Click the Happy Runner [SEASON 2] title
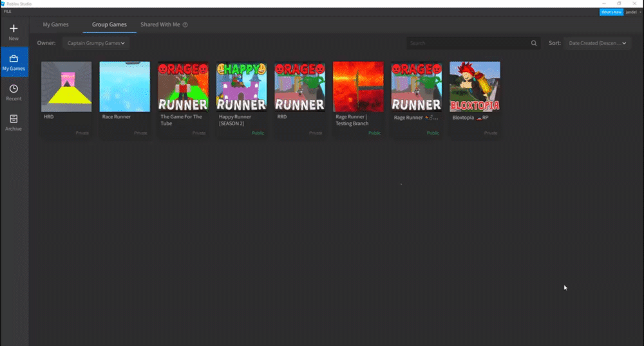 pyautogui.click(x=235, y=120)
